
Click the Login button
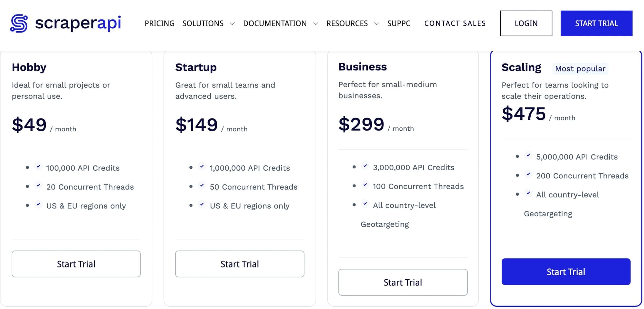coord(526,23)
